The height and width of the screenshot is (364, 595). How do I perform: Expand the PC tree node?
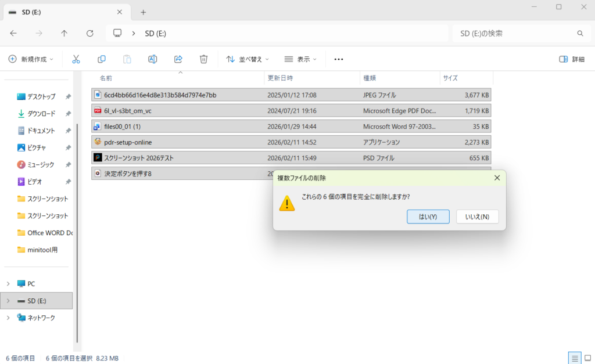point(8,284)
